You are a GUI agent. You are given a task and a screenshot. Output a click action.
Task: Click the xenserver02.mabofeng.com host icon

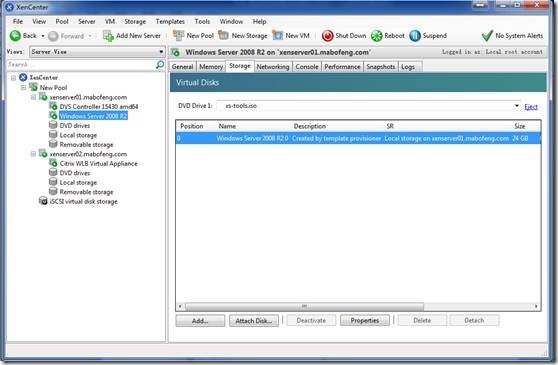(x=43, y=154)
